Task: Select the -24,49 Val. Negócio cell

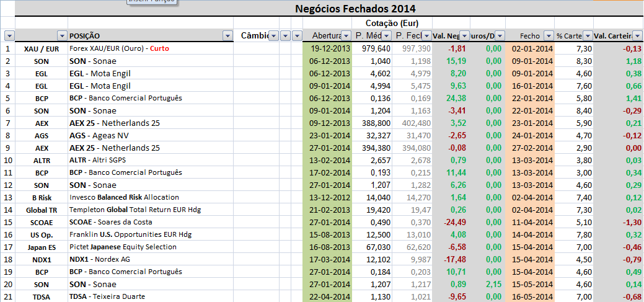Action: (451, 222)
